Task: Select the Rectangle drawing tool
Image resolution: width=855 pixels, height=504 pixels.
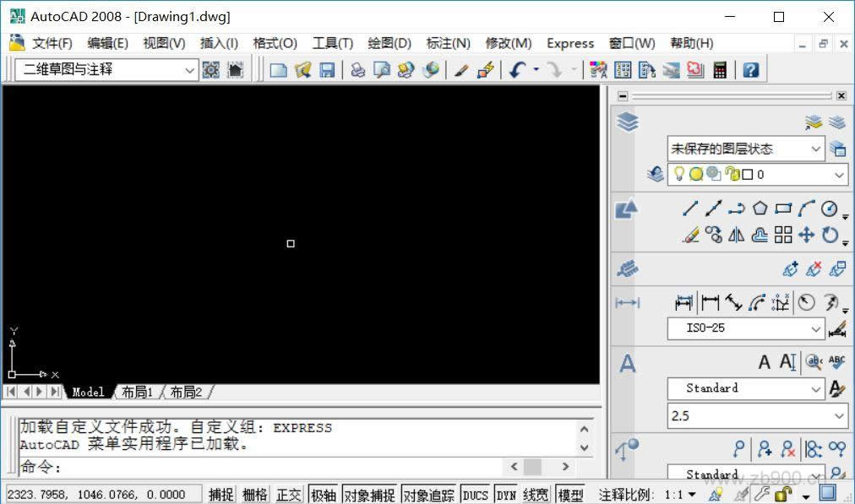Action: tap(783, 208)
